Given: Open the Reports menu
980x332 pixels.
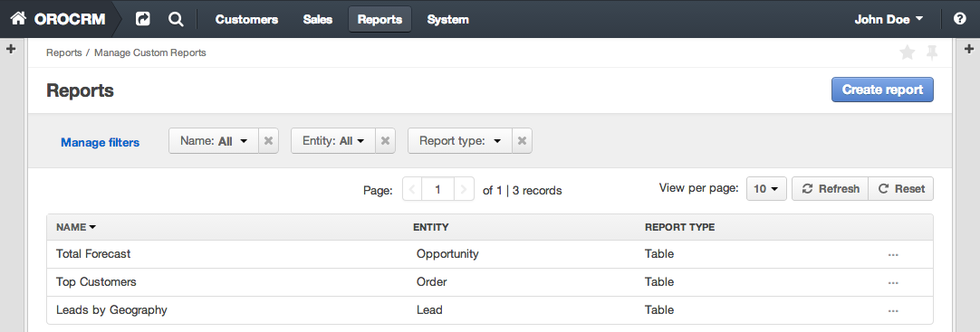Looking at the screenshot, I should (380, 19).
